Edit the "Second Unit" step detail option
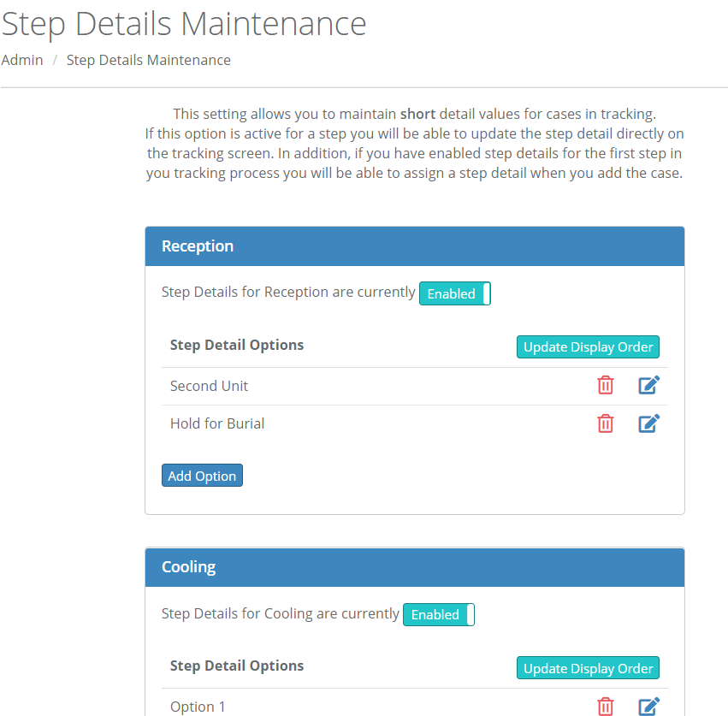 pos(648,384)
